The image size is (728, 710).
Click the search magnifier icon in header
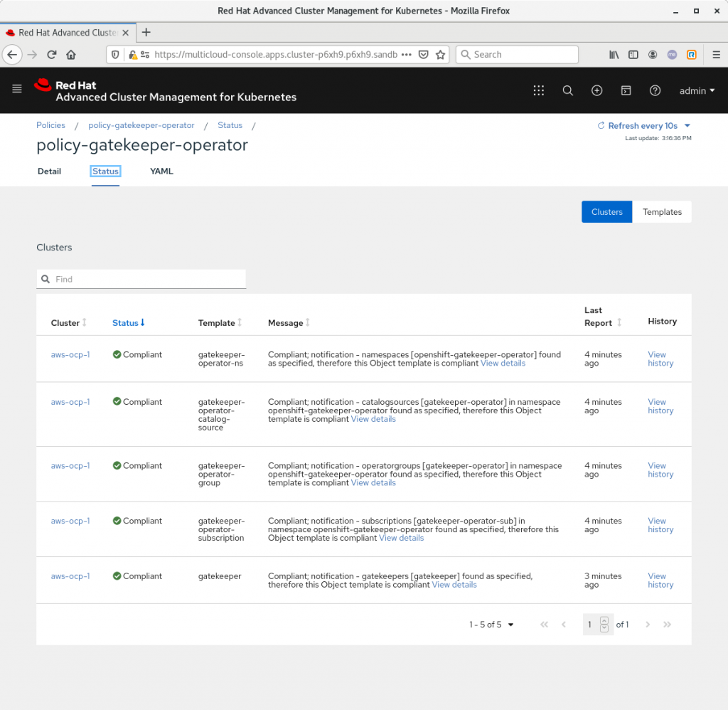tap(567, 90)
